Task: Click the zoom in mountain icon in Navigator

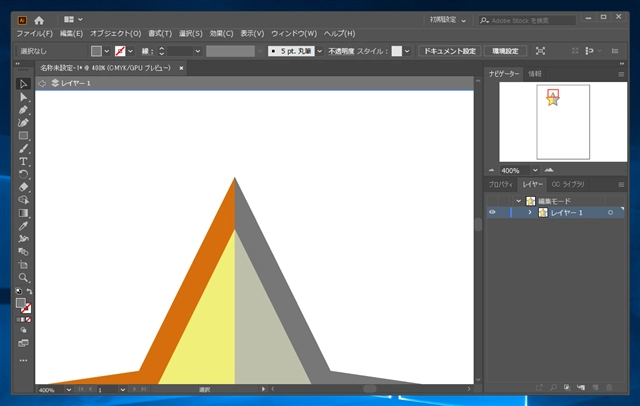Action: 549,170
